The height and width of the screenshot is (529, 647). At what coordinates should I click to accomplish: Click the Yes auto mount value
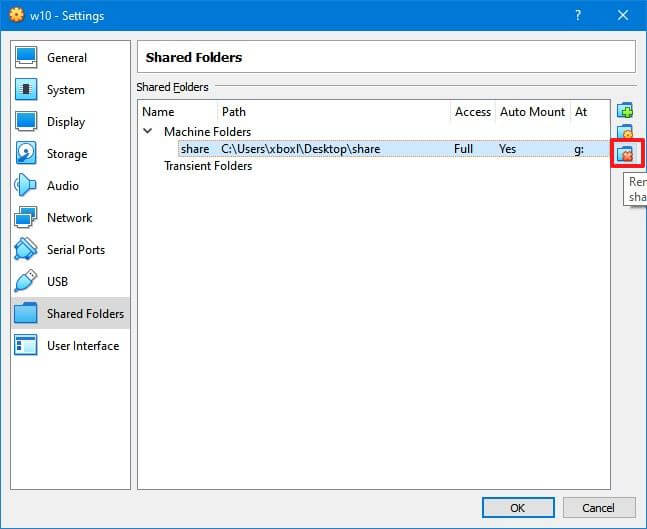(x=507, y=149)
